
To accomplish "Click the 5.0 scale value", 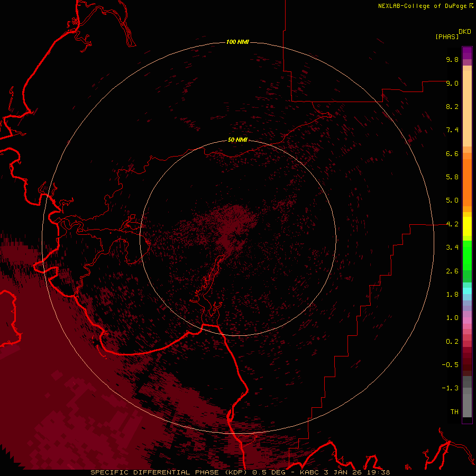I will (x=452, y=200).
